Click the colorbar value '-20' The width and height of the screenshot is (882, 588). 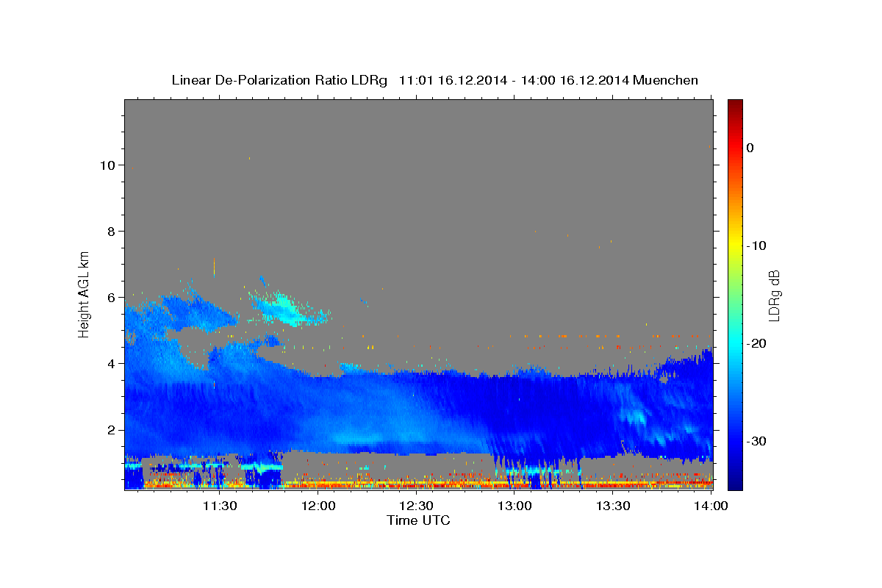[x=756, y=343]
